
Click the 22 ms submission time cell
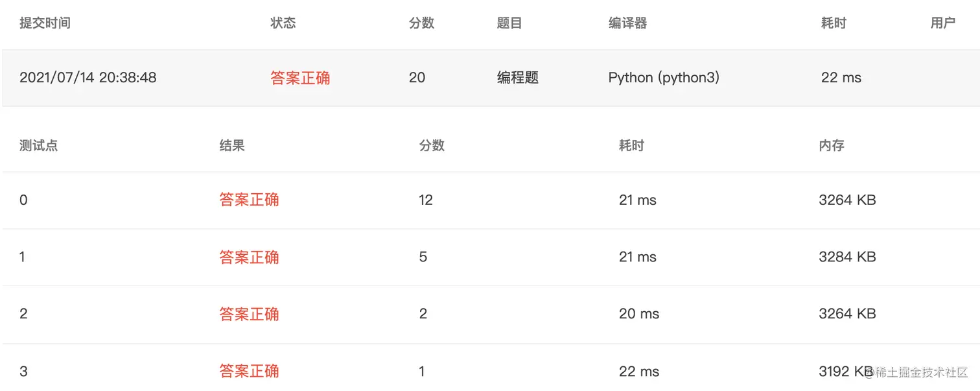(841, 78)
